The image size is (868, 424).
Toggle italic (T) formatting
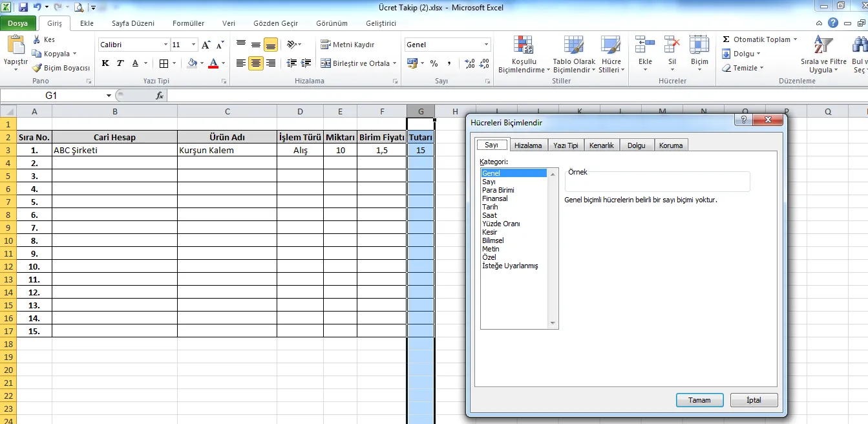tap(120, 63)
